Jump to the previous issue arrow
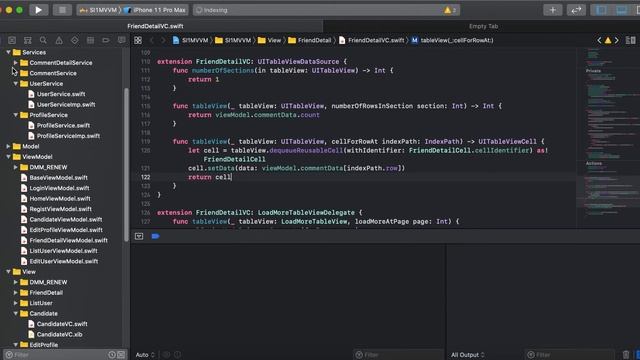The image size is (640, 360). [x=599, y=40]
